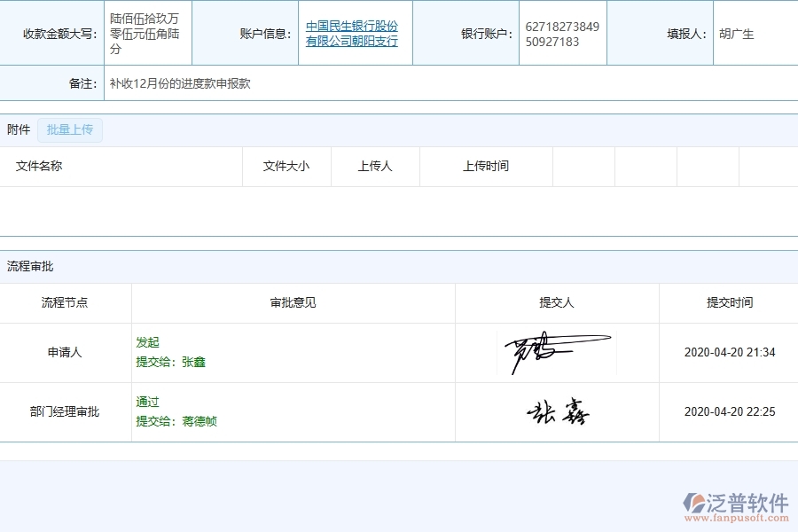Click 提交给：蒋德帧 in the approval flow
Image resolution: width=798 pixels, height=532 pixels.
tap(177, 422)
